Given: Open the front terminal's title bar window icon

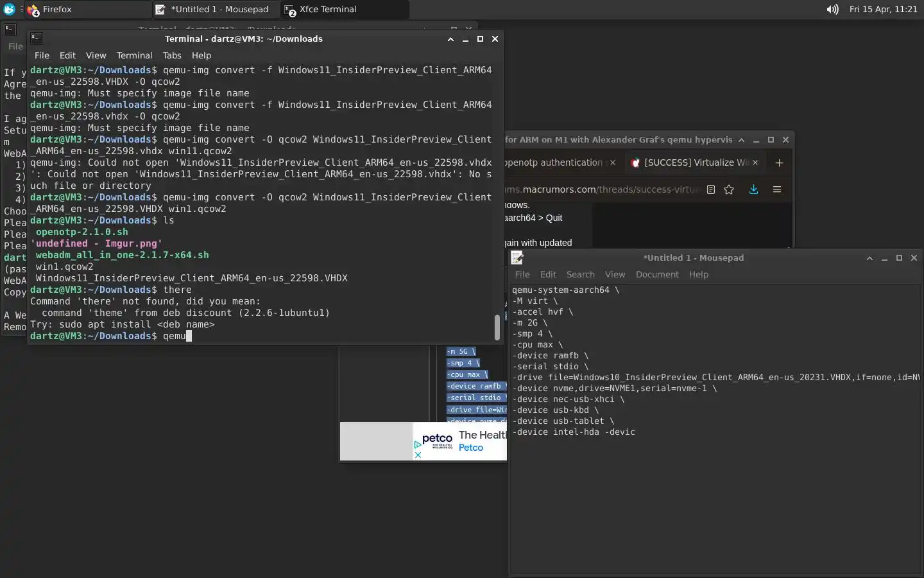Looking at the screenshot, I should point(37,39).
